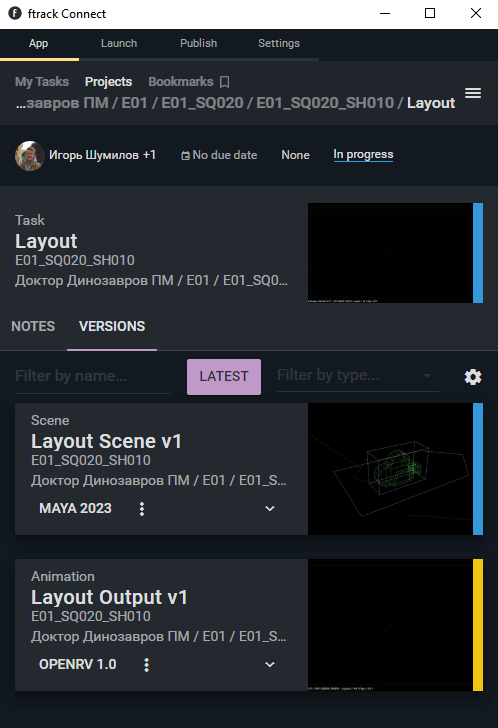Minimize the ftrack Connect window

[385, 13]
